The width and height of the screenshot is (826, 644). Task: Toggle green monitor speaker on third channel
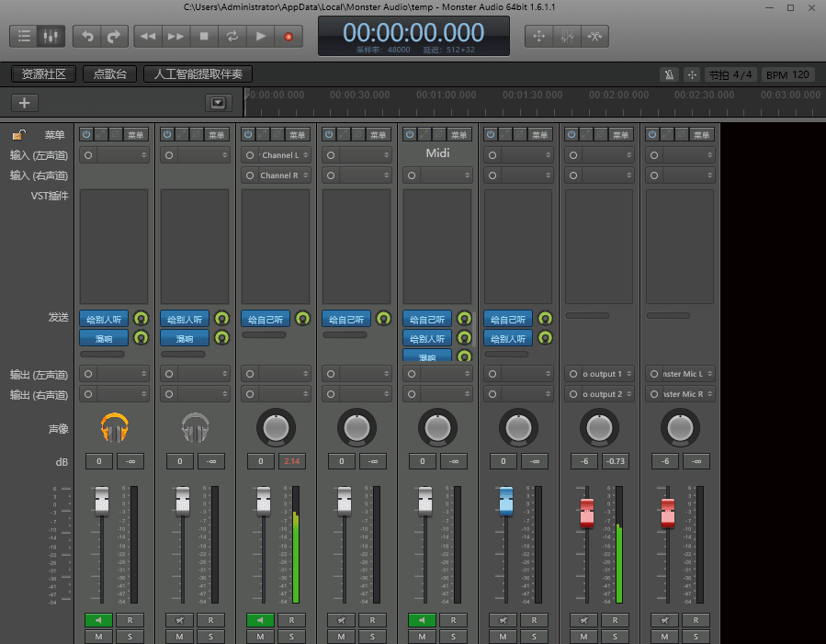[x=260, y=620]
